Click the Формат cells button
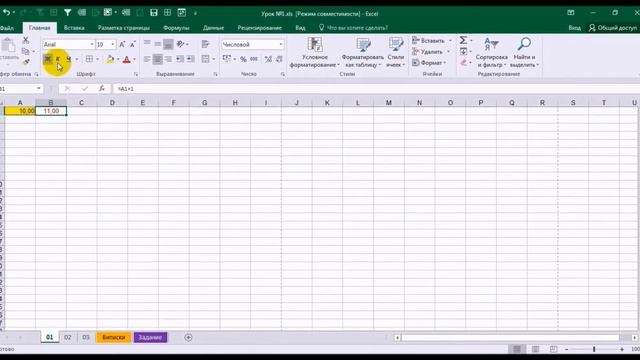The height and width of the screenshot is (360, 640). (429, 63)
